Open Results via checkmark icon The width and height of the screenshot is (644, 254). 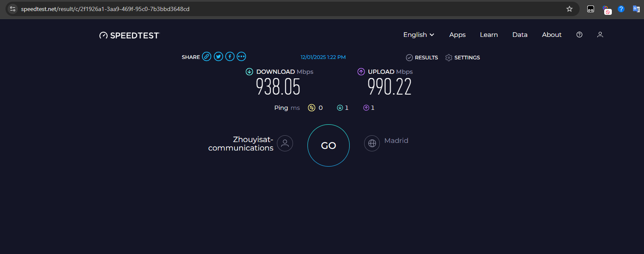[x=409, y=57]
